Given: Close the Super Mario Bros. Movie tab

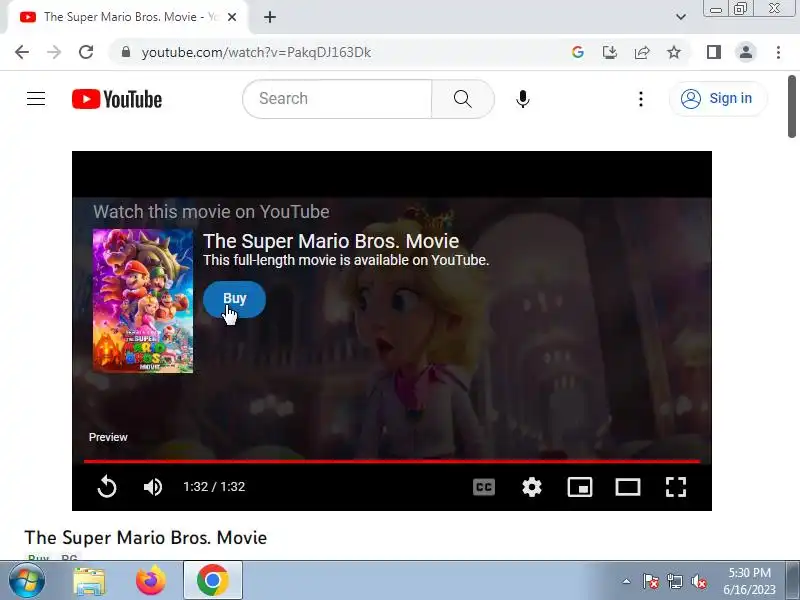Looking at the screenshot, I should 232,17.
